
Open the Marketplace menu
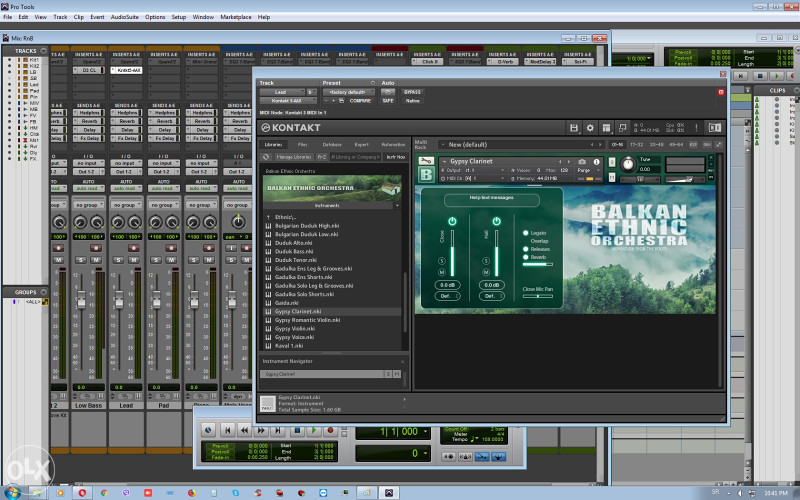236,17
